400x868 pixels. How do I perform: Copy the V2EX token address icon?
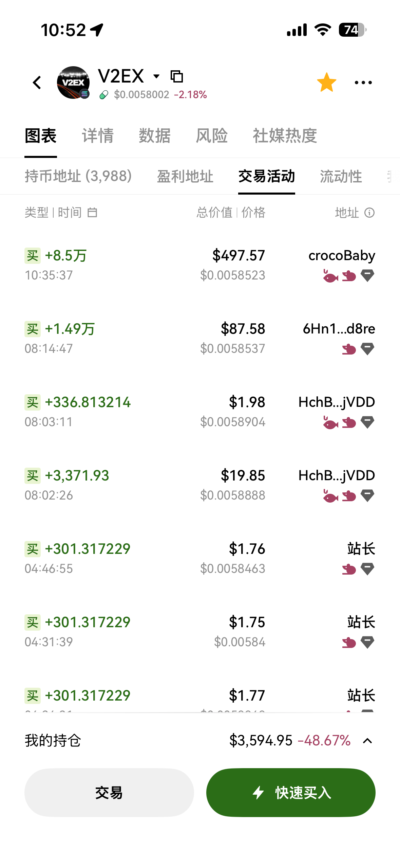pos(176,76)
